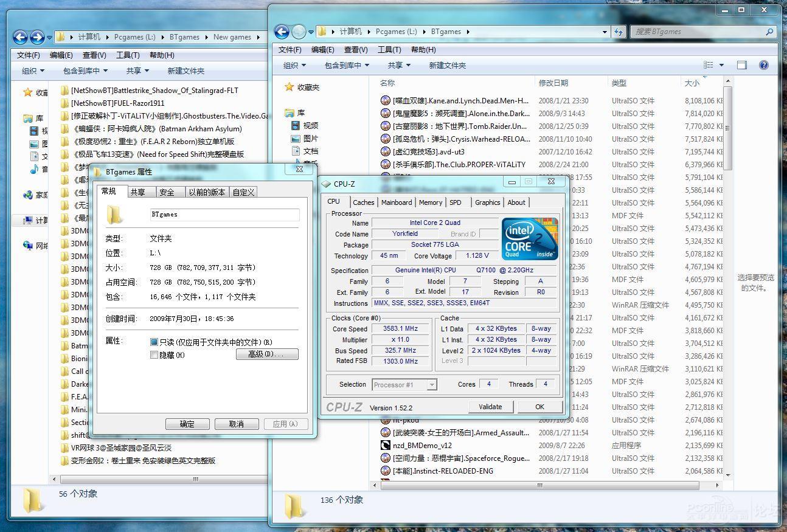Select Kane.and.Lynch.Dead.Men ISO file icon
The height and width of the screenshot is (532, 787).
pos(385,100)
